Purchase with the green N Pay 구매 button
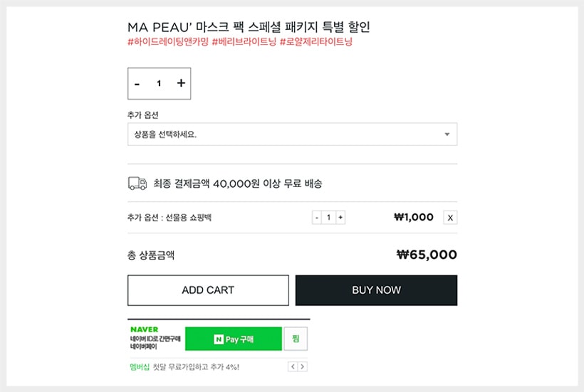Viewport: 584px width, 392px height. pos(234,339)
